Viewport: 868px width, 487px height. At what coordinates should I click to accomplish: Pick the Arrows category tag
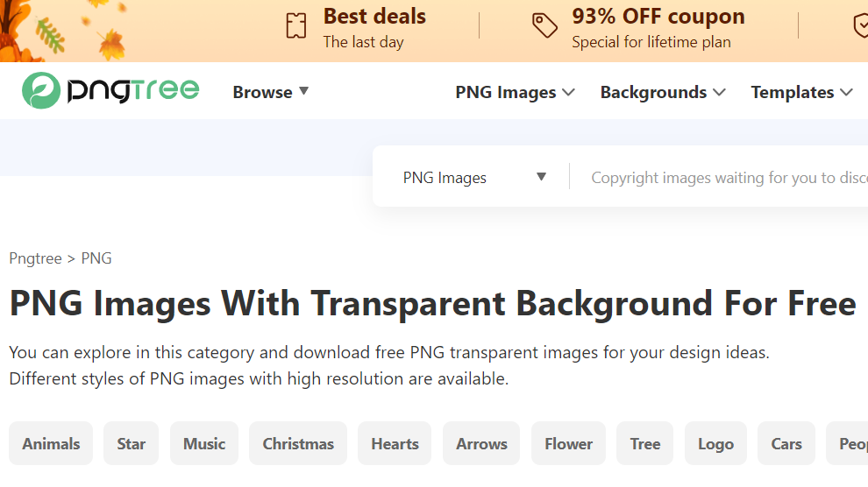click(x=481, y=443)
